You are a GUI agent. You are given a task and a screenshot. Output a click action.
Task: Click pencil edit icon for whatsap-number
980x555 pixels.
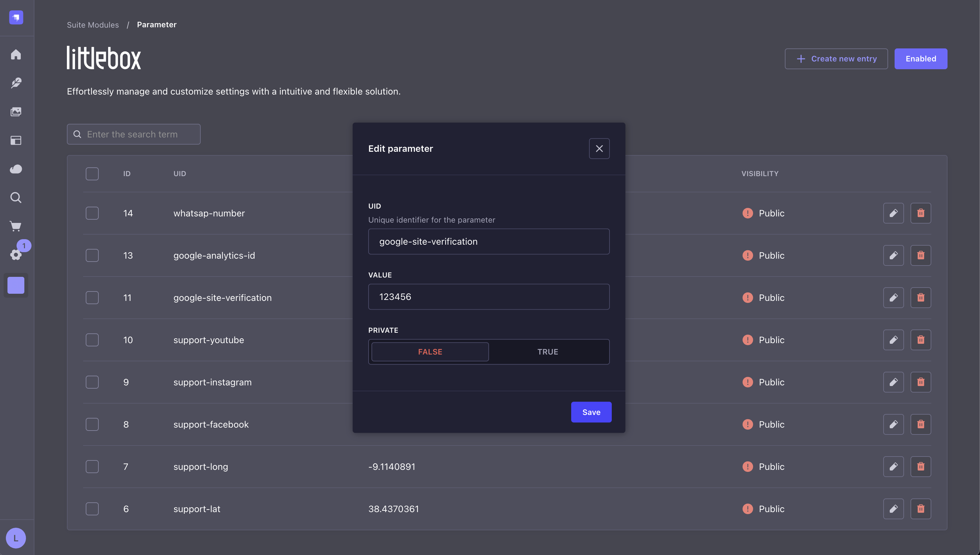[x=893, y=213]
